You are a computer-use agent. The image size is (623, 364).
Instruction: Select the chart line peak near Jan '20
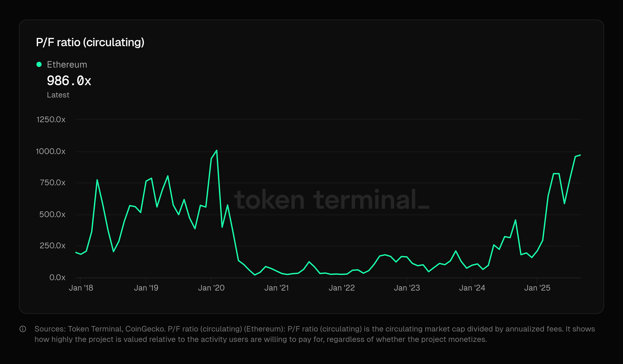click(216, 150)
